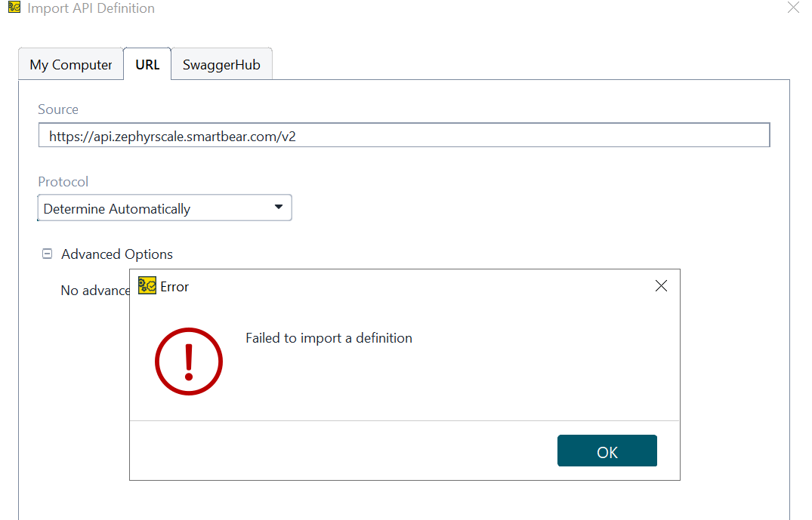Click the Failed to import a definition message
This screenshot has width=812, height=520.
(x=329, y=337)
